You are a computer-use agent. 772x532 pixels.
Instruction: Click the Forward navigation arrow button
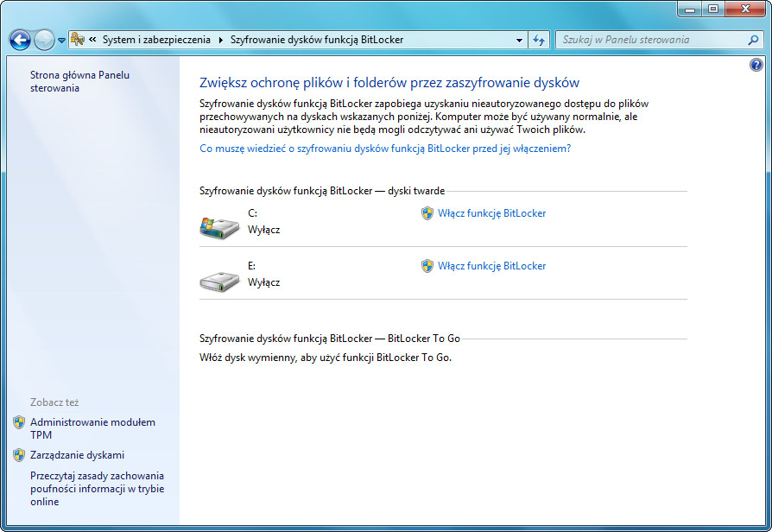coord(44,40)
